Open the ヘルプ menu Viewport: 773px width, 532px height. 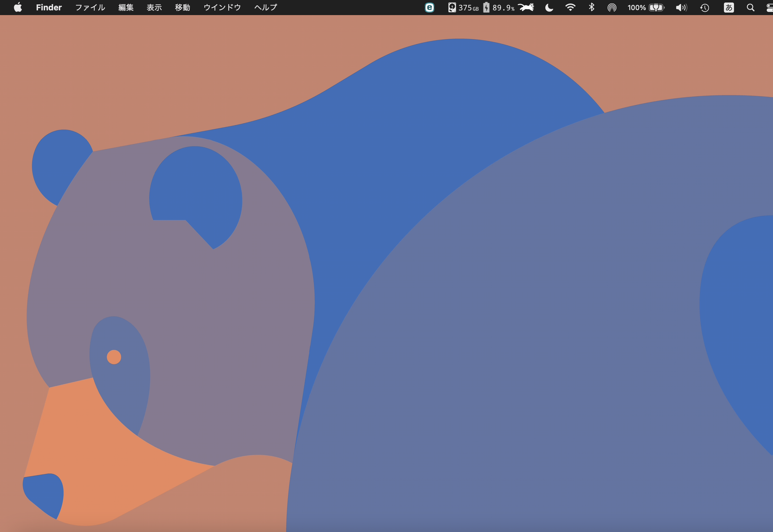(265, 7)
